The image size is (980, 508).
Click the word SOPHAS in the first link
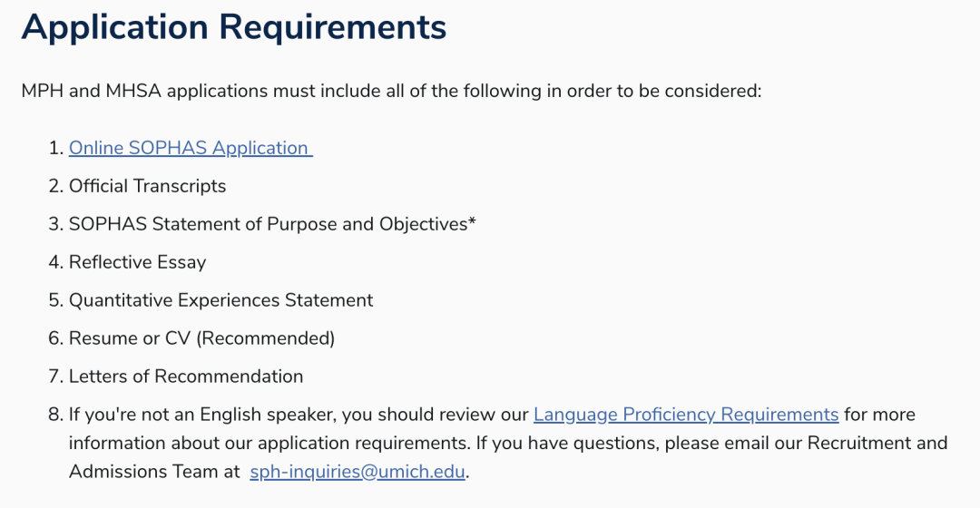167,148
